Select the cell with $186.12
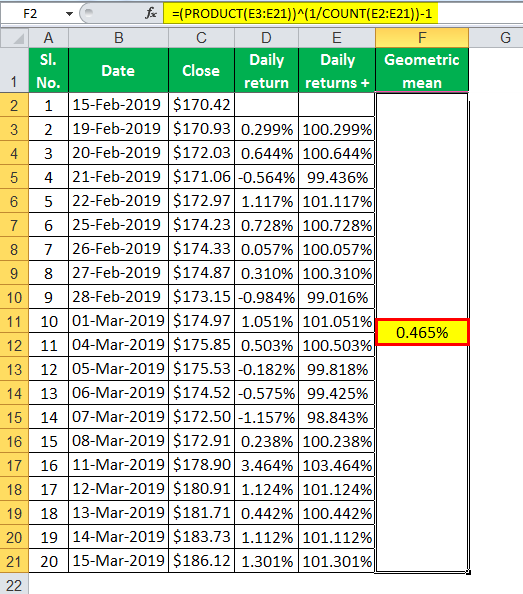The image size is (523, 594). (201, 561)
